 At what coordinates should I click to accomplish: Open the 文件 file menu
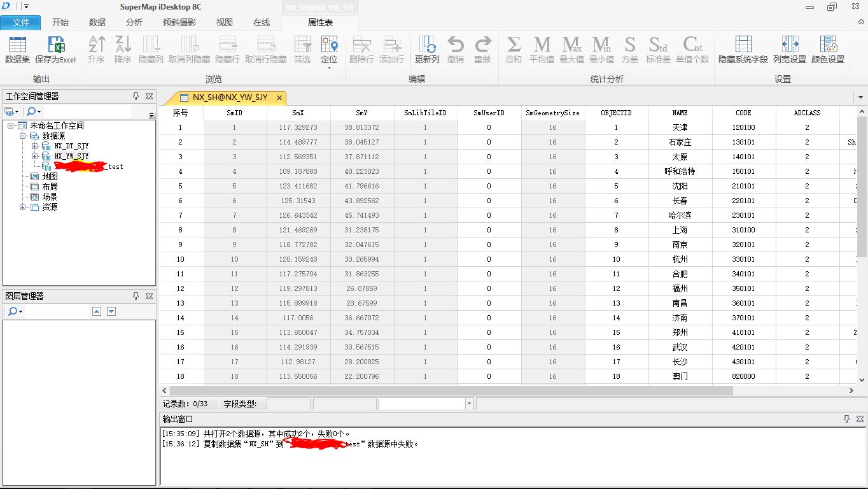click(21, 22)
